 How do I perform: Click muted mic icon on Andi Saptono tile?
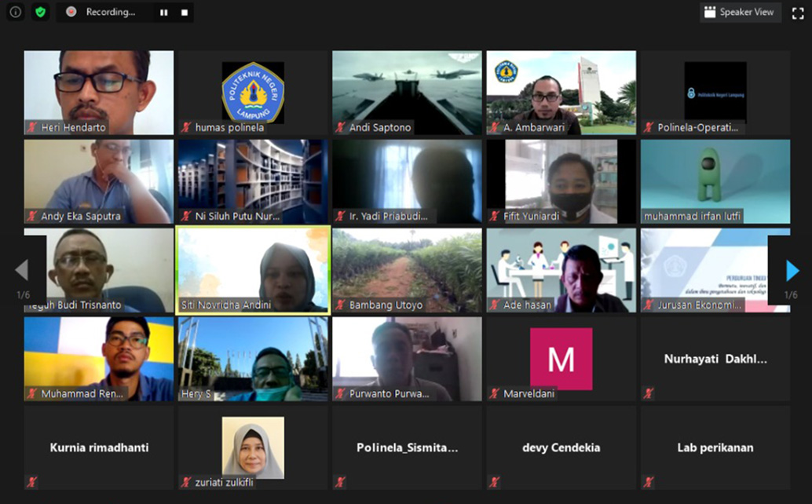(x=340, y=127)
